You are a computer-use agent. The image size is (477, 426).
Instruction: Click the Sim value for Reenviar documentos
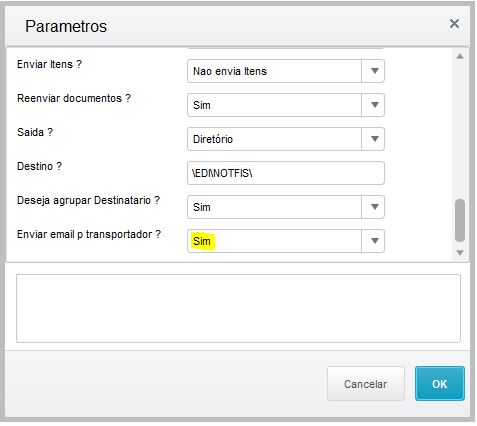[x=202, y=105]
